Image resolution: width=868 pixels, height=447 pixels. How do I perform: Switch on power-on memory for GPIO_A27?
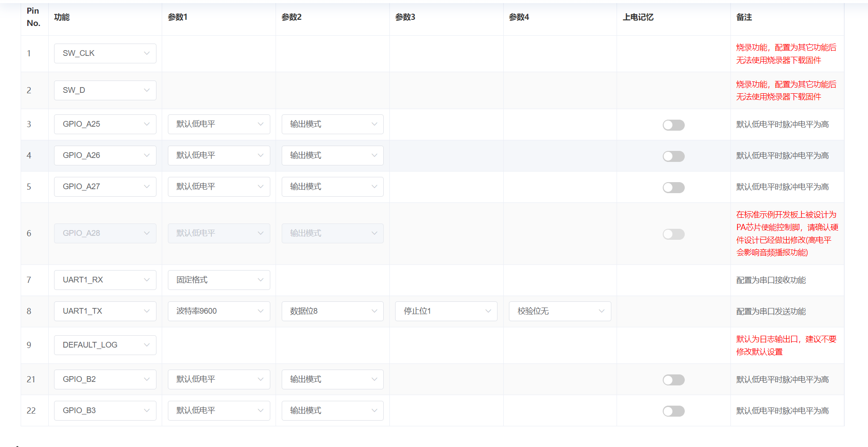click(x=673, y=187)
